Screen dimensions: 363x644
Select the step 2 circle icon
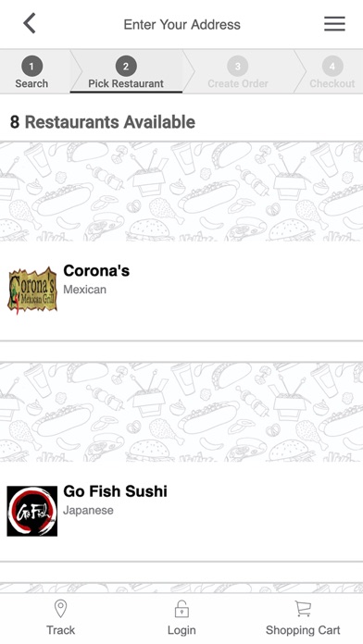[126, 66]
